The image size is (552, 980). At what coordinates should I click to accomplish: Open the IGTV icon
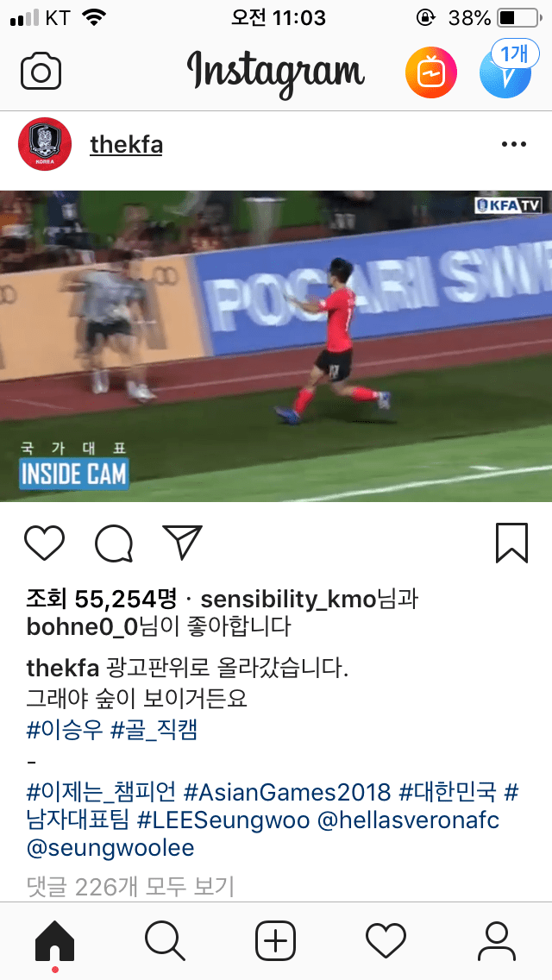(x=430, y=72)
